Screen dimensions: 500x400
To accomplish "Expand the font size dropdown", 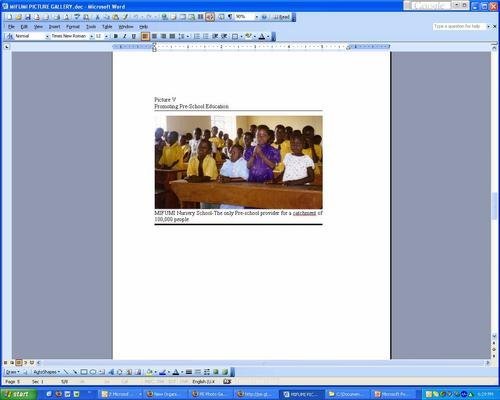I will pos(106,36).
